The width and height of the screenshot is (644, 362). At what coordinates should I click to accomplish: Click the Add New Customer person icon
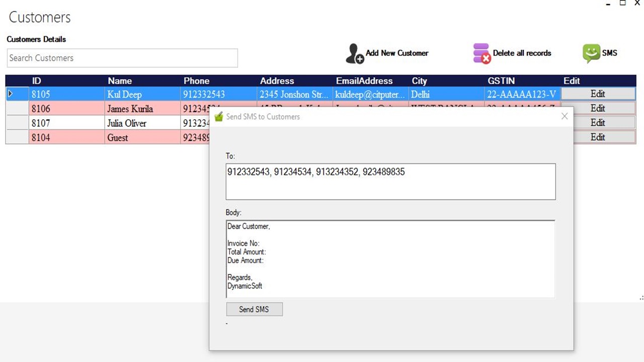click(x=353, y=53)
